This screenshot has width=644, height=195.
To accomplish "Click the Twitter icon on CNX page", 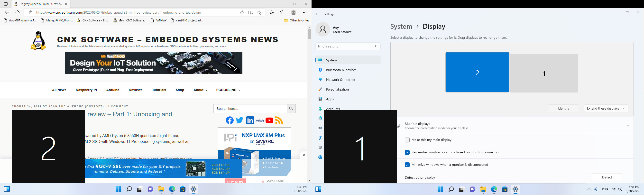I will coord(239,121).
